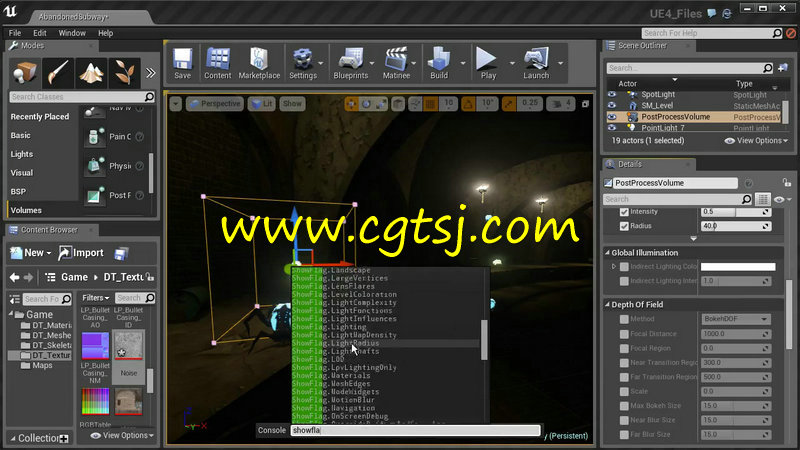Select the Foliage mode leaf icon

pos(124,72)
